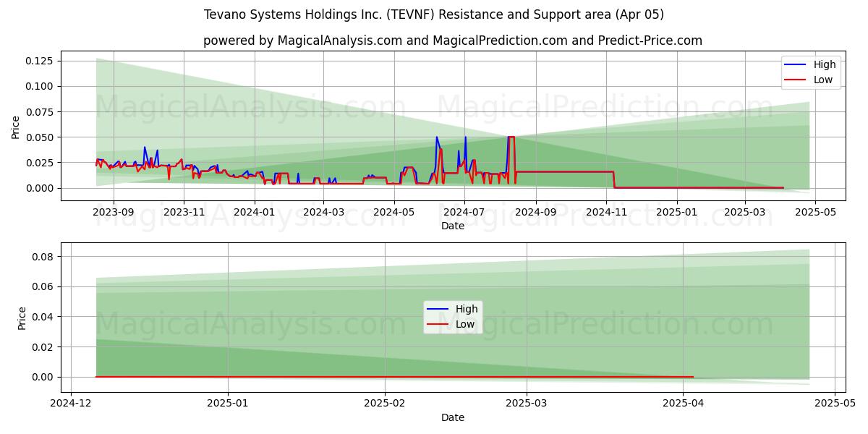Viewport: 868px width, 434px height.
Task: Click the 2024-05 x-axis label
Action: click(393, 212)
